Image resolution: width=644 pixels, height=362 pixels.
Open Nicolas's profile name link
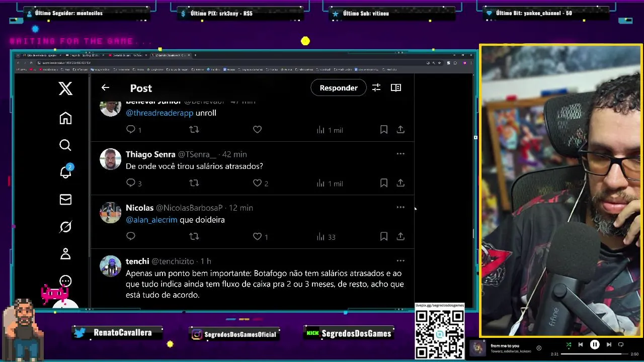coord(139,208)
